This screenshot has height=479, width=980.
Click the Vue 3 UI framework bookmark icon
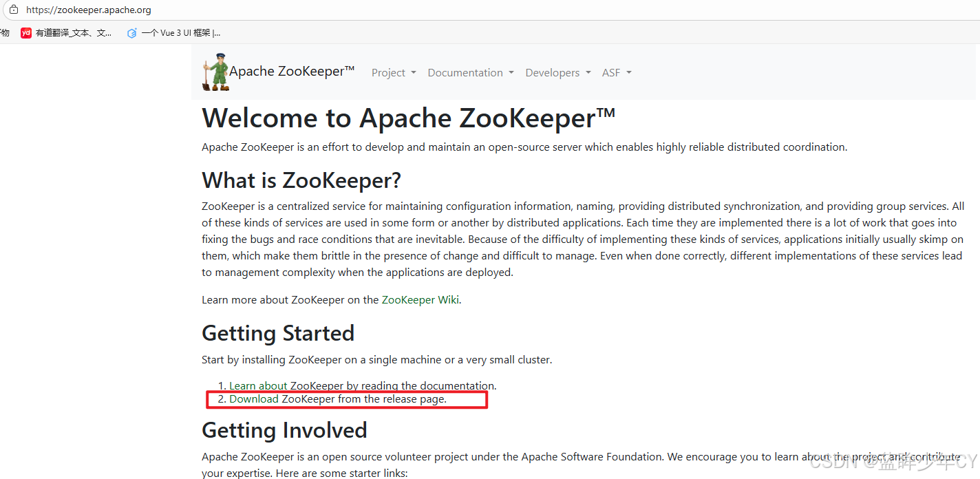pos(132,32)
